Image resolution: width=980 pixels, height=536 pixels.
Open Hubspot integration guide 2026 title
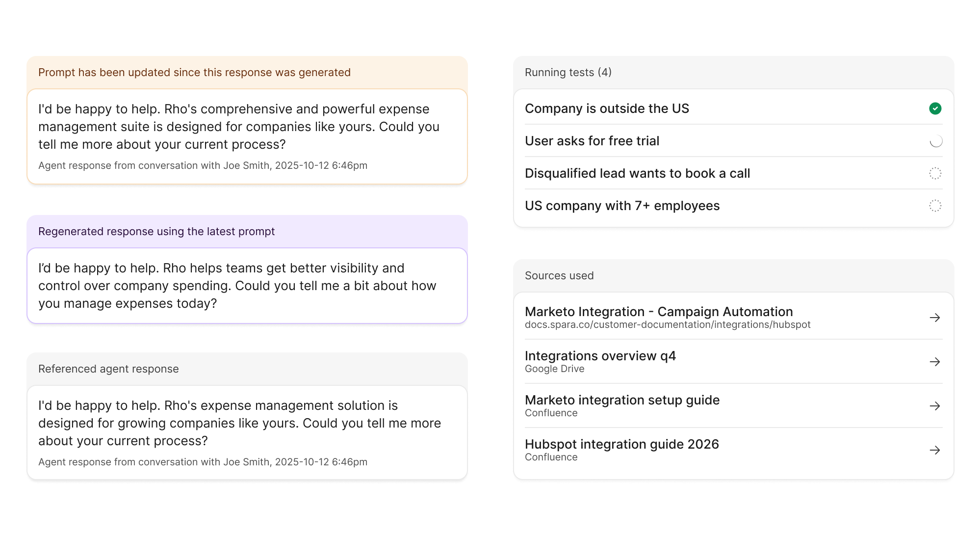click(621, 444)
